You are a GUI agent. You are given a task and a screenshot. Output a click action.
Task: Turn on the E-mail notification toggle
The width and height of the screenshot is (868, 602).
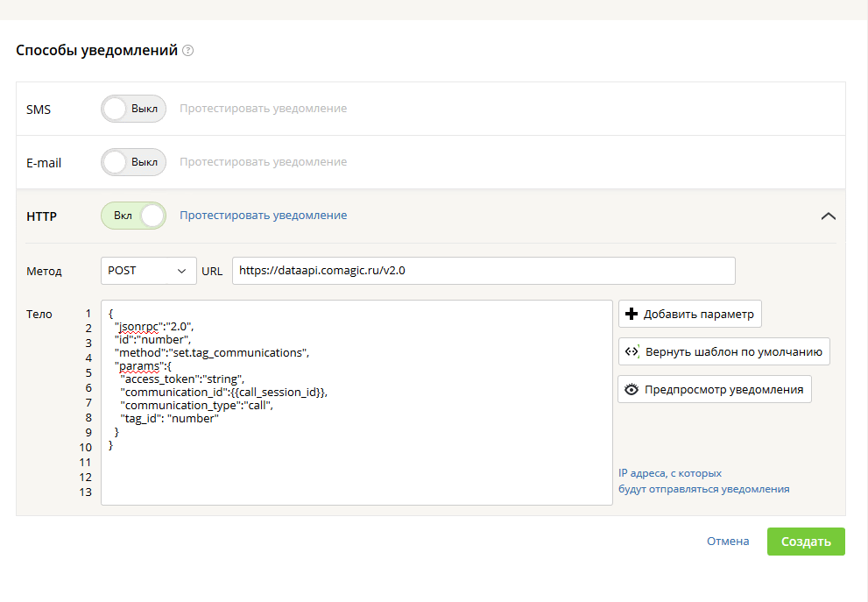(x=133, y=162)
